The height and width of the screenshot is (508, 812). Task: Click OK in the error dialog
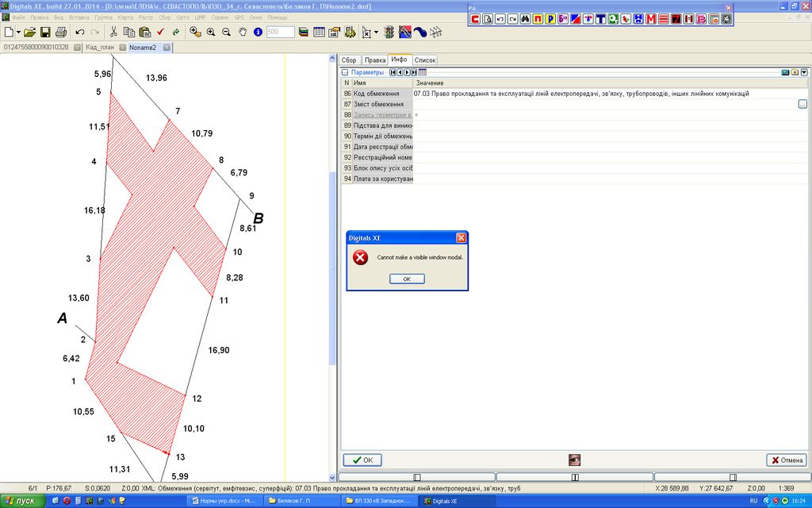[407, 279]
